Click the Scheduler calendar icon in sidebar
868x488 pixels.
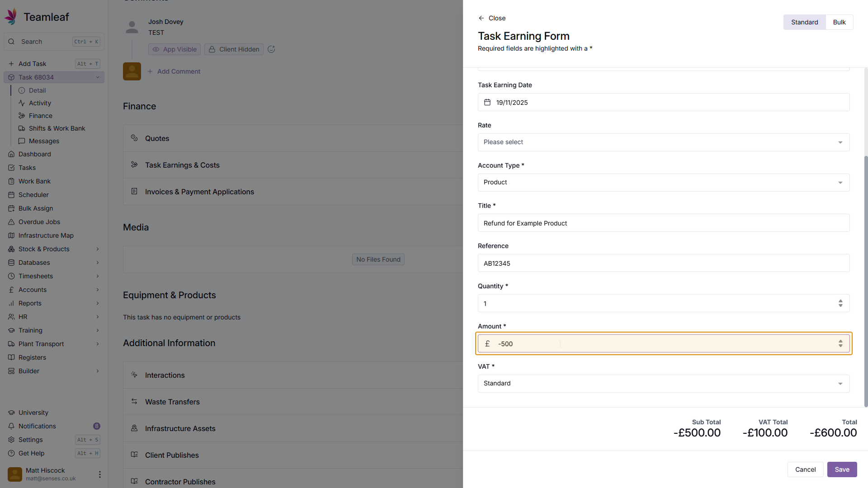click(x=11, y=195)
